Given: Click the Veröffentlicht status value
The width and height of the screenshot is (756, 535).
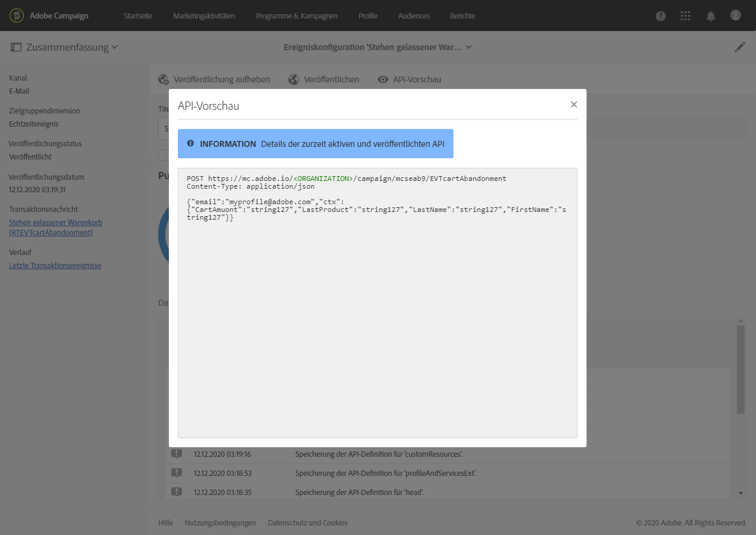Looking at the screenshot, I should [30, 157].
